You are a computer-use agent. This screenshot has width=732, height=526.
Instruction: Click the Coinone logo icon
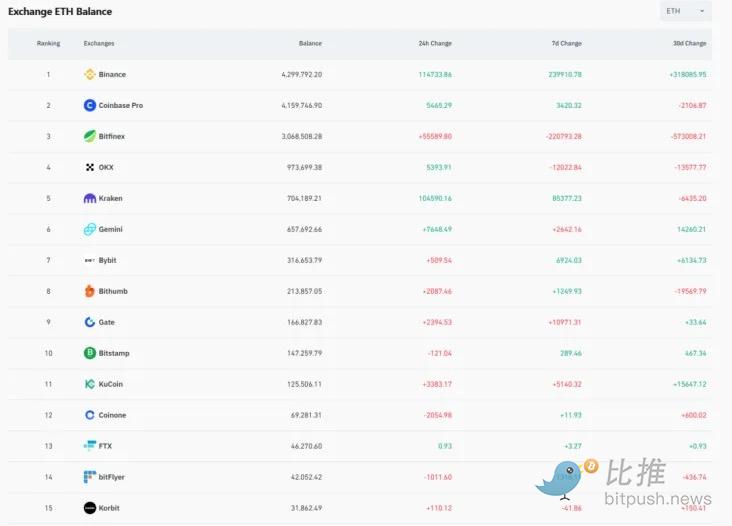(x=90, y=415)
